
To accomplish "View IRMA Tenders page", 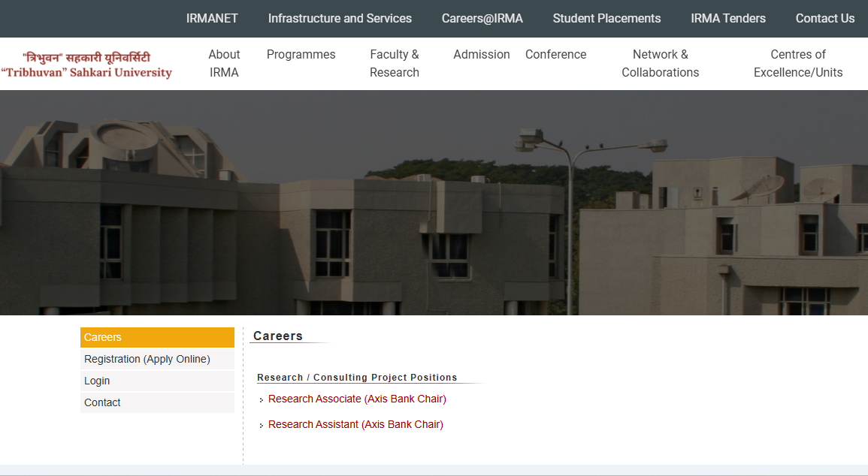I will 728,19.
